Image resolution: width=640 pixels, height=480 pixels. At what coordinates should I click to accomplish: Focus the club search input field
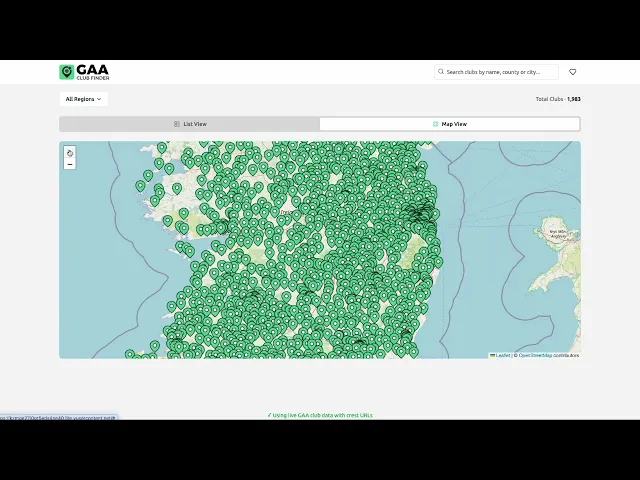(496, 72)
